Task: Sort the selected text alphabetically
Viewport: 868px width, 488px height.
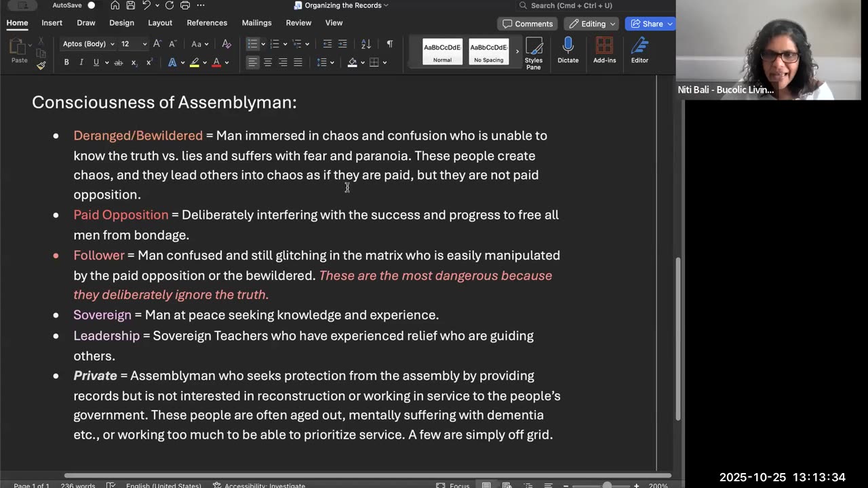Action: coord(366,44)
